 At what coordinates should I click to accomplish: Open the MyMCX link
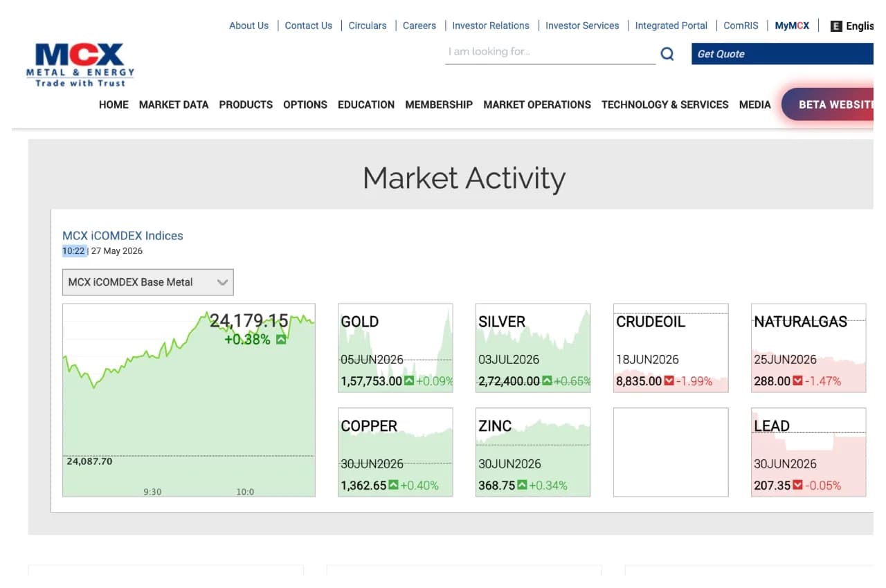click(x=792, y=26)
